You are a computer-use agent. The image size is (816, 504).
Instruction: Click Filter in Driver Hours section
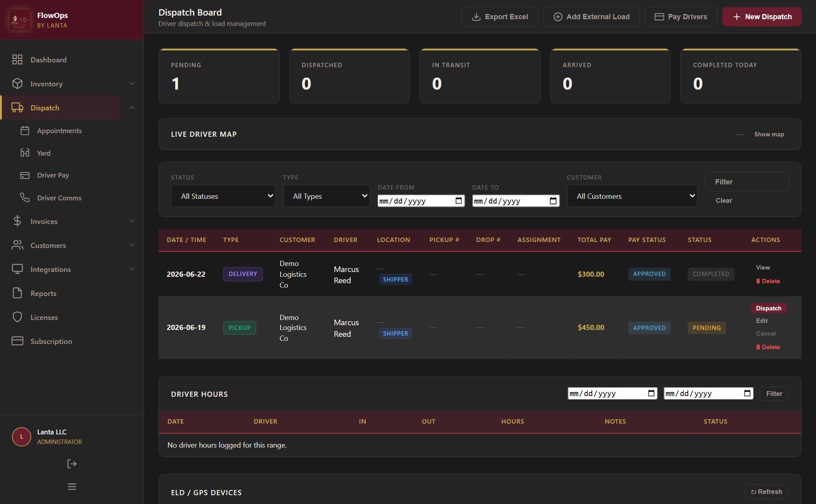coord(774,394)
